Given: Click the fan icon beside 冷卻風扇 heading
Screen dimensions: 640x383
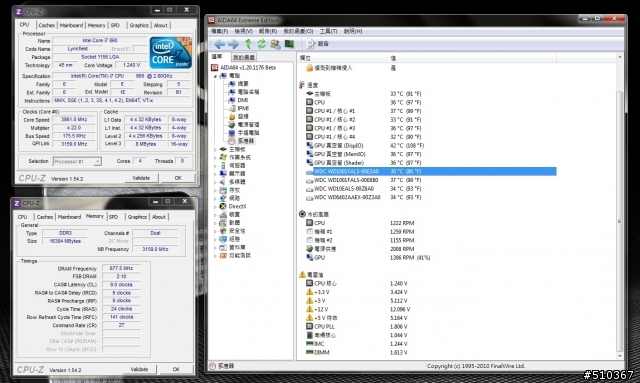Looking at the screenshot, I should 302,214.
